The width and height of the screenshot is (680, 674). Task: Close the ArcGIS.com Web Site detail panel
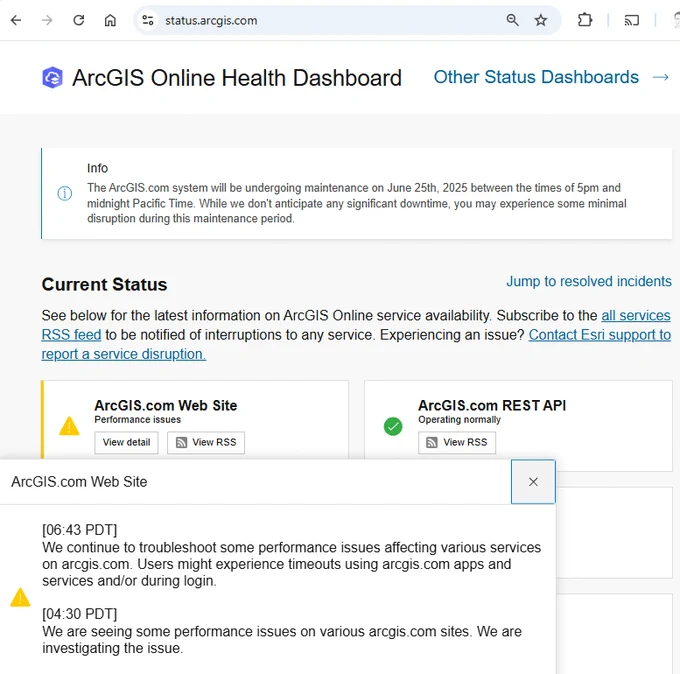[x=533, y=482]
